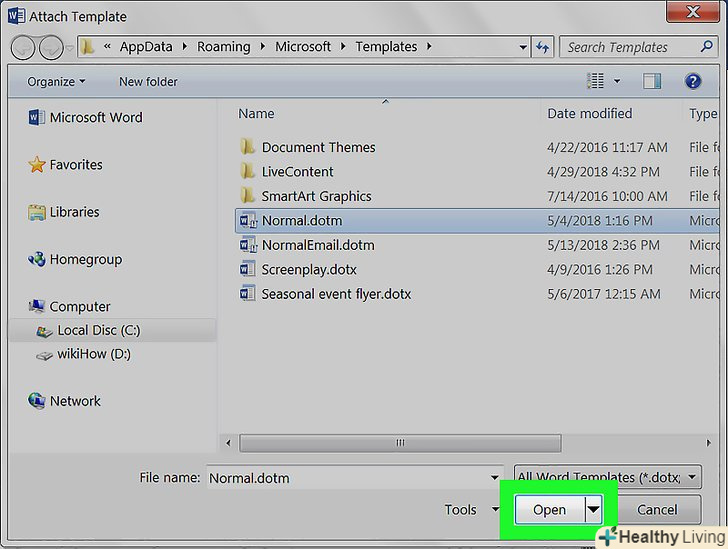Click the folder icon in address bar

pyautogui.click(x=87, y=46)
